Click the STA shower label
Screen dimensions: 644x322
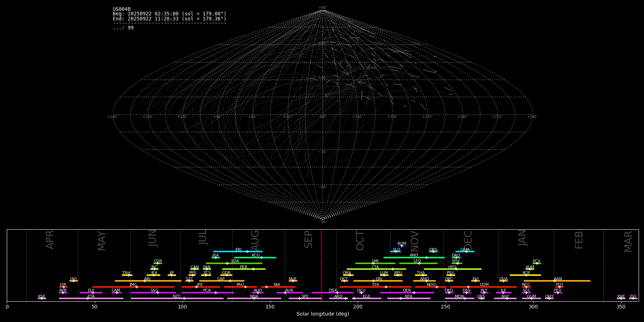[x=375, y=285]
